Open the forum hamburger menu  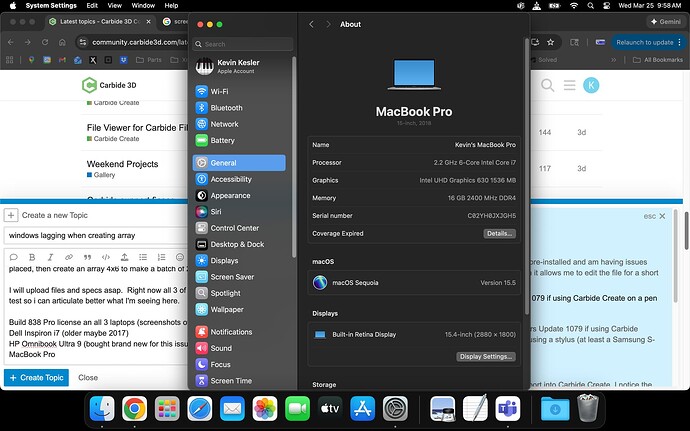[569, 85]
